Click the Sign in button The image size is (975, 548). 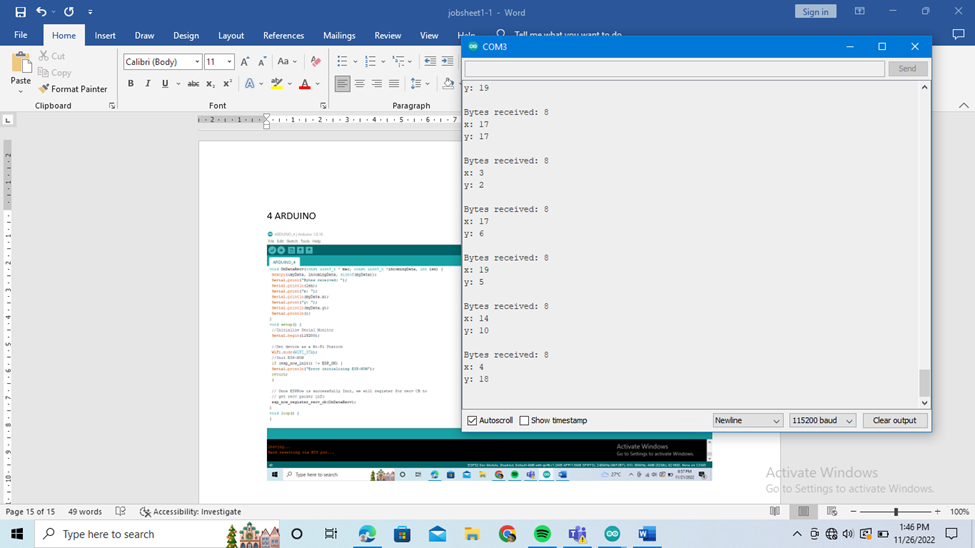click(815, 12)
